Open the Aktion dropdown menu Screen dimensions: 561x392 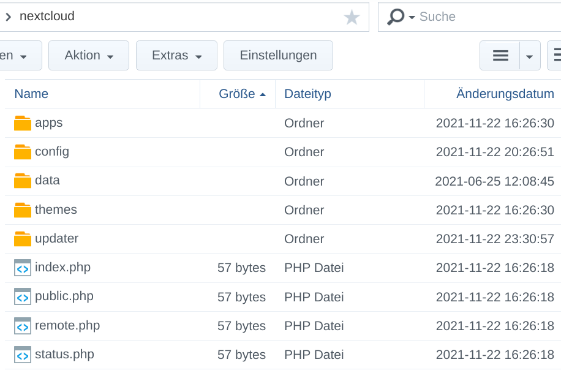tap(89, 56)
